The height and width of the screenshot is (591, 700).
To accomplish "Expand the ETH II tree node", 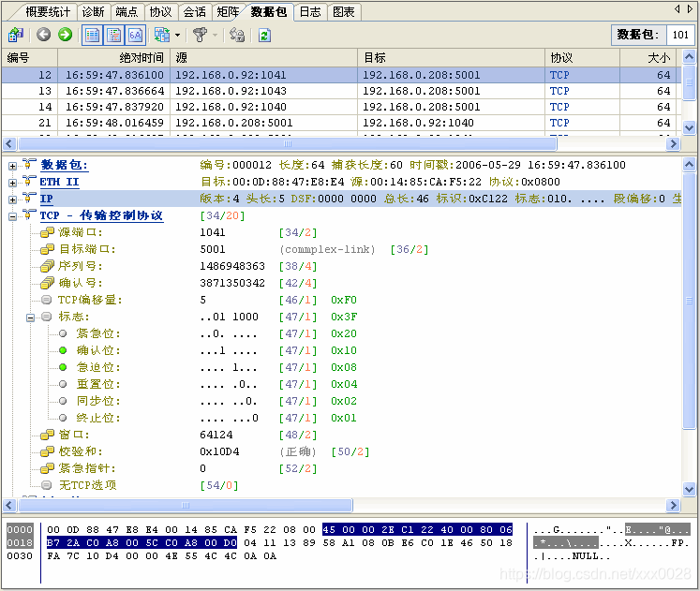I will (12, 183).
